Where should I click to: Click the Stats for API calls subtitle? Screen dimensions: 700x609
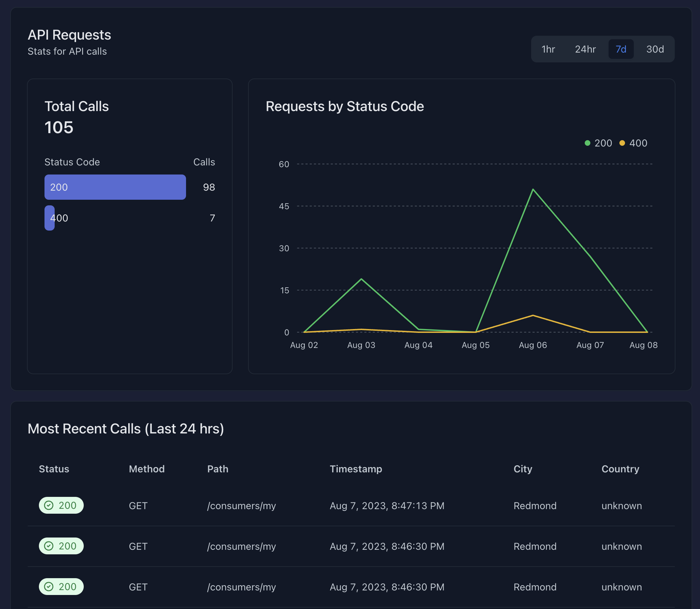67,51
